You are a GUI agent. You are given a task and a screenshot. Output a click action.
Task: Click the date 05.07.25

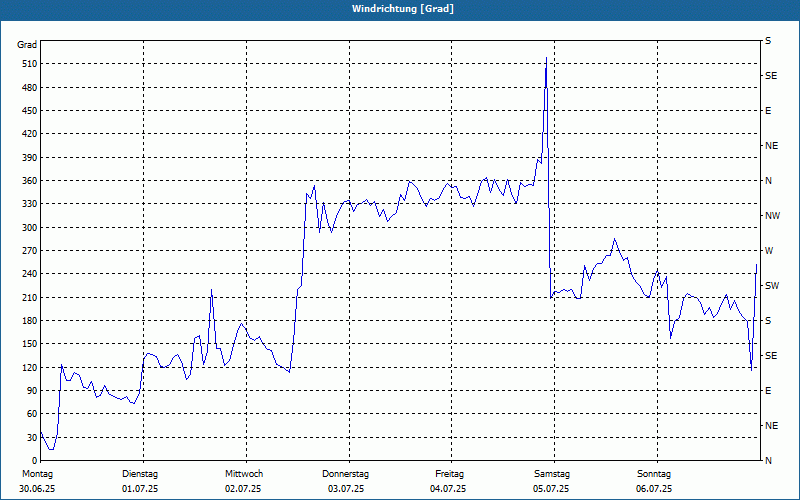point(551,489)
